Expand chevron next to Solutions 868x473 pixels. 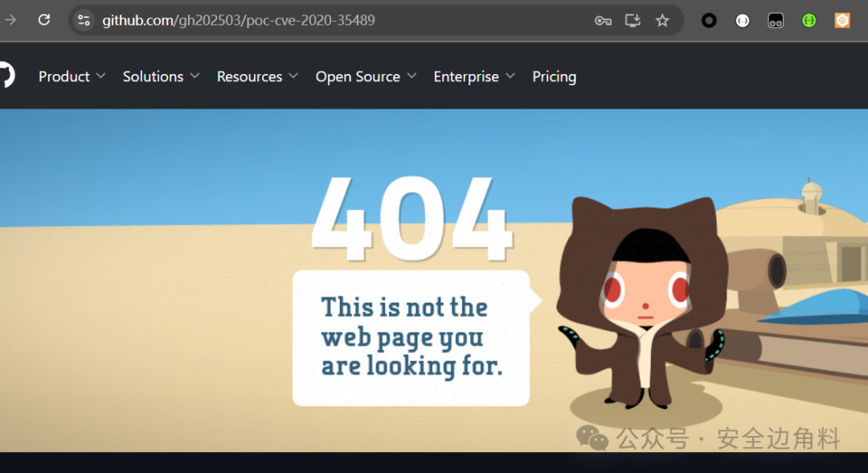pyautogui.click(x=194, y=76)
